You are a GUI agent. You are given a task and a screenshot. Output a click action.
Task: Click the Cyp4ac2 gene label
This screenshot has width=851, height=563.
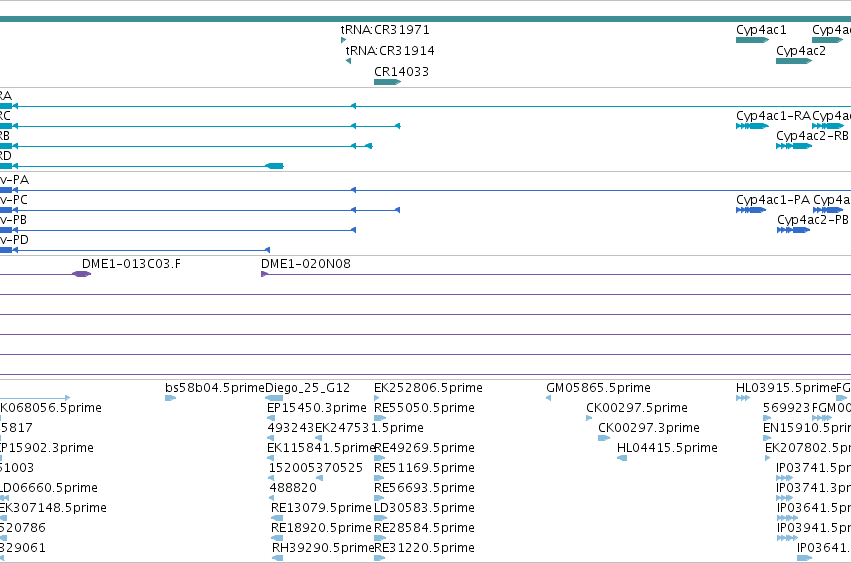[x=801, y=51]
